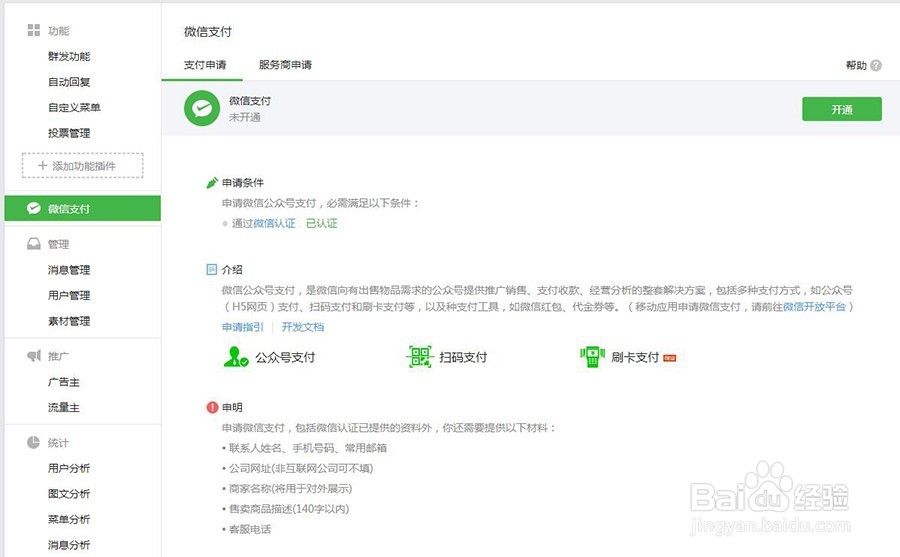This screenshot has width=900, height=557.
Task: Click the 推广 megaphone icon in the sidebar
Action: 34,355
